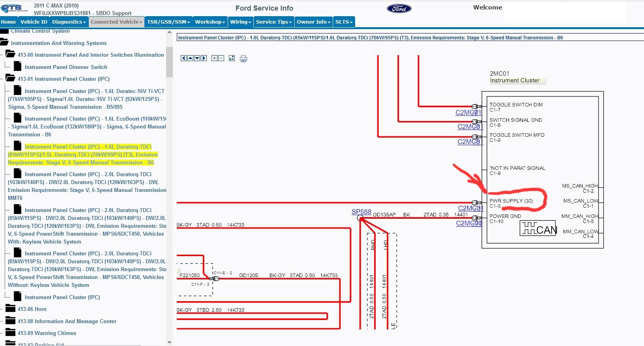Click the Ford oval logo
The width and height of the screenshot is (644, 346).
399,8
